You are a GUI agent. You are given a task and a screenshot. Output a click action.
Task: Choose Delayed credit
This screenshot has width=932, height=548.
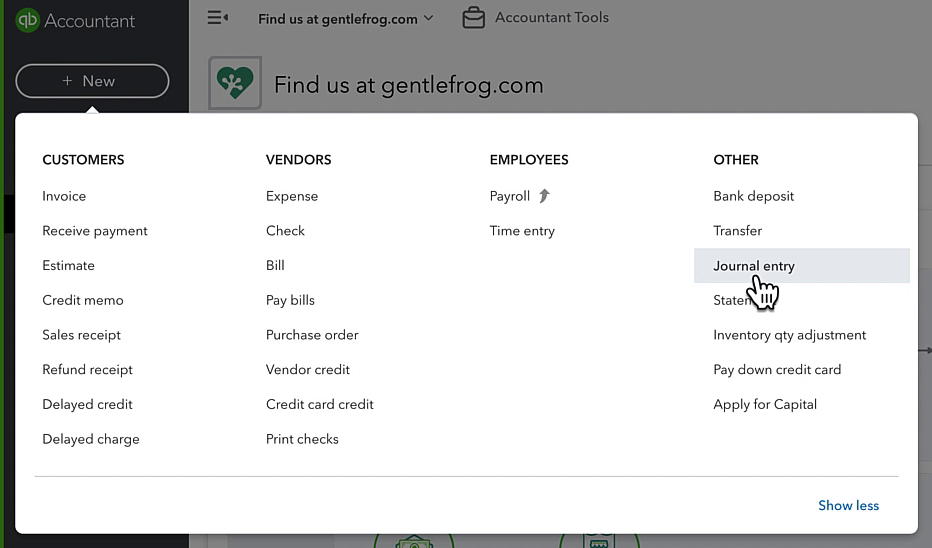coord(87,404)
